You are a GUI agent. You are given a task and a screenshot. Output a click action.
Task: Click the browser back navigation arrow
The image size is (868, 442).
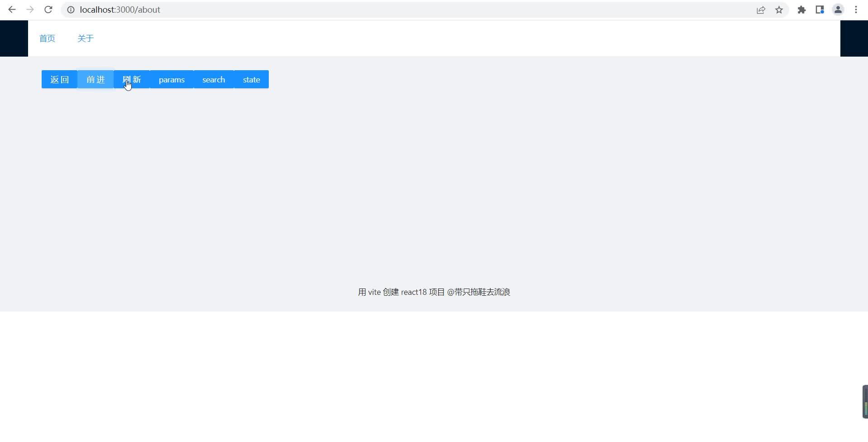coord(12,10)
